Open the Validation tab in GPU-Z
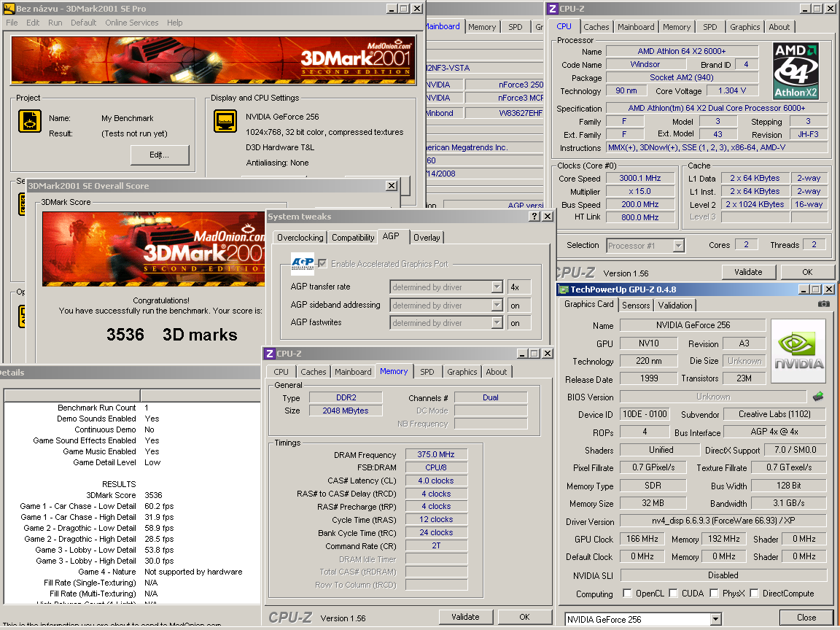The width and height of the screenshot is (840, 630). point(675,306)
